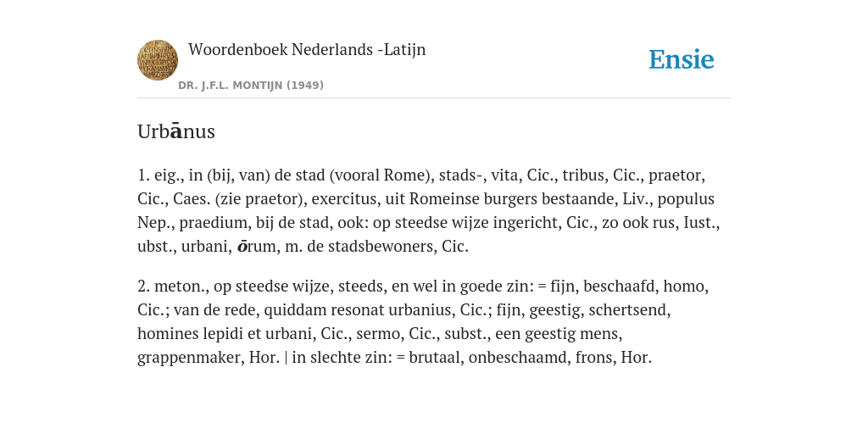
Task: Click the word 'exercitus' in definition one
Action: pyautogui.click(x=344, y=198)
